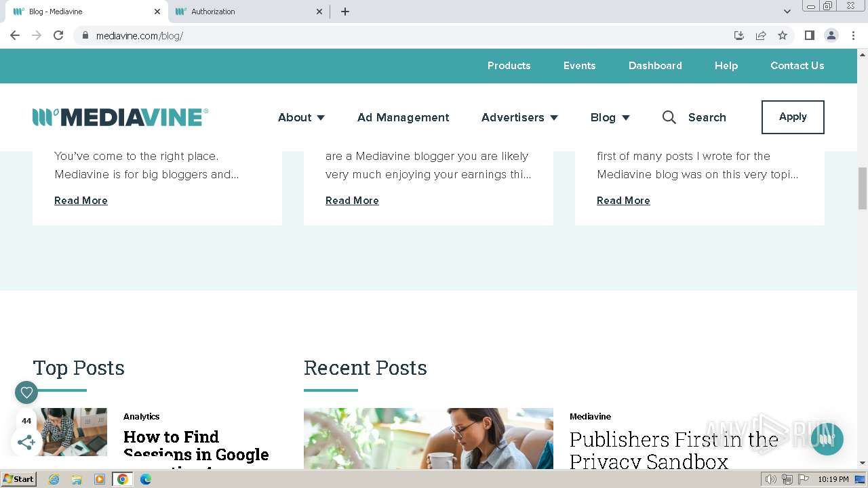Click the scrollbar up arrow
The width and height of the screenshot is (868, 488).
863,54
